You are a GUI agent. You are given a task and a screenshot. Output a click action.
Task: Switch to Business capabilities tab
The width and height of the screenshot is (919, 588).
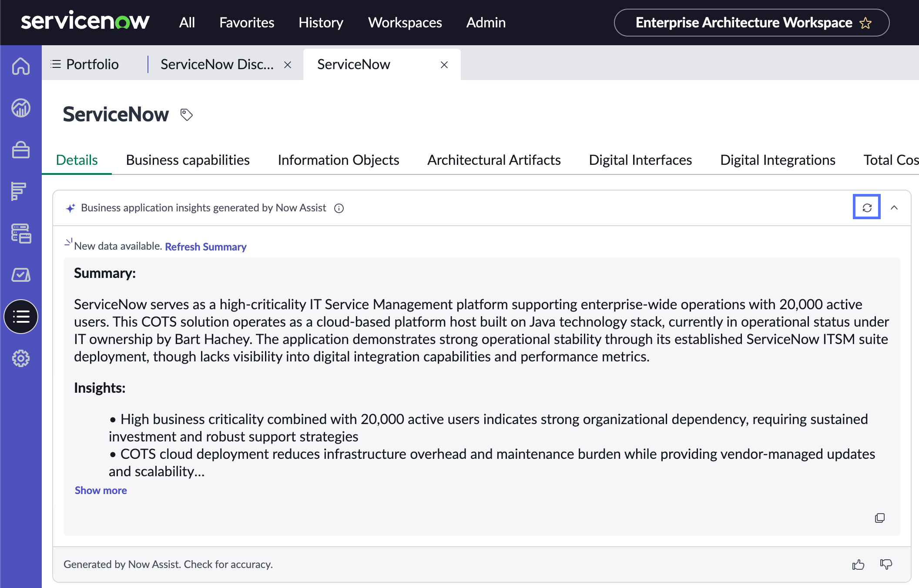tap(188, 160)
